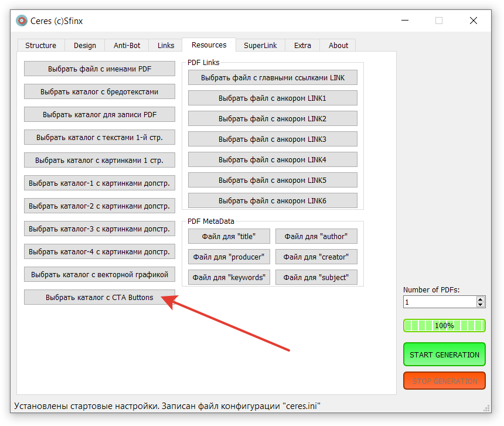Go to the Anti-Bot tab

coord(127,45)
